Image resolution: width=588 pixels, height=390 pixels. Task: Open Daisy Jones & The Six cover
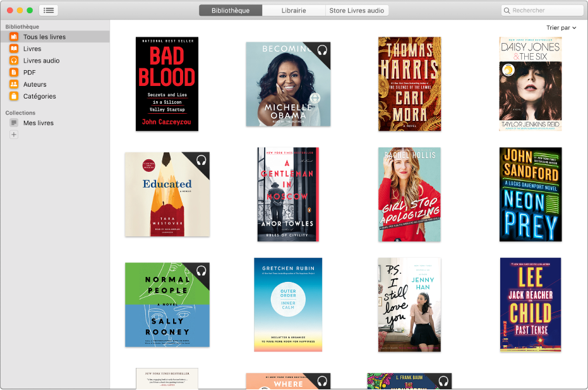coord(531,83)
